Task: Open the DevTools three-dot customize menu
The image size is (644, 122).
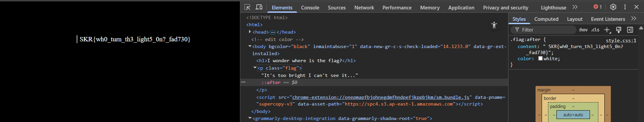Action: click(625, 7)
